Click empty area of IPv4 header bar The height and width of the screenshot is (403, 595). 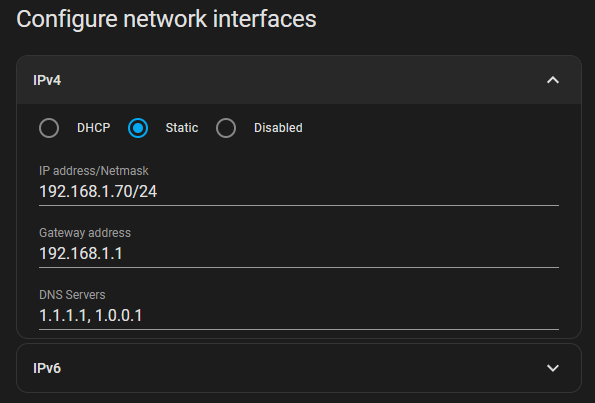click(304, 80)
